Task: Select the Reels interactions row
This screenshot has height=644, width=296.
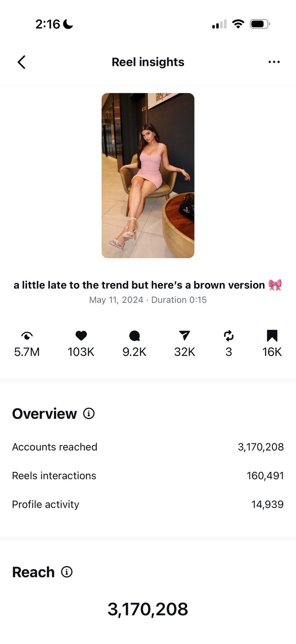Action: [148, 476]
